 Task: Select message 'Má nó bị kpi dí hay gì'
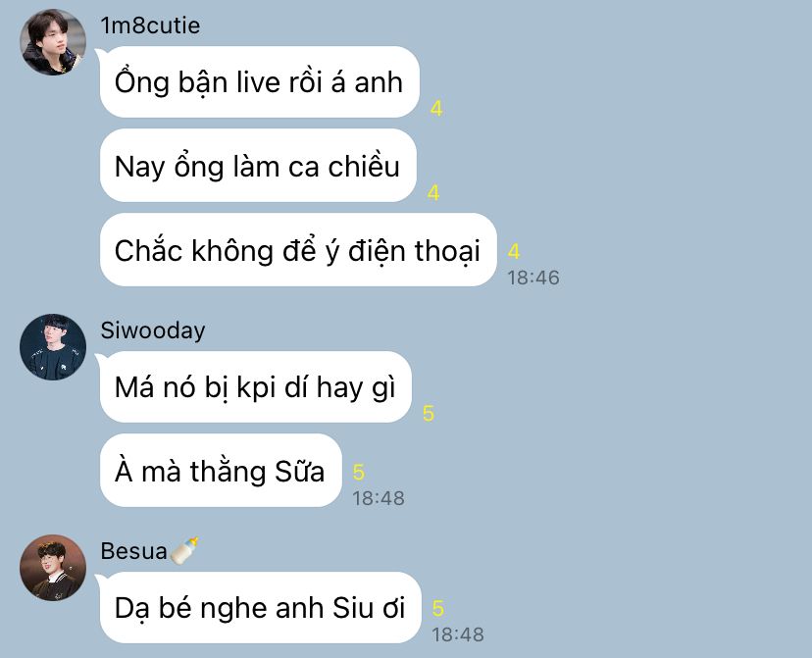[x=255, y=386]
